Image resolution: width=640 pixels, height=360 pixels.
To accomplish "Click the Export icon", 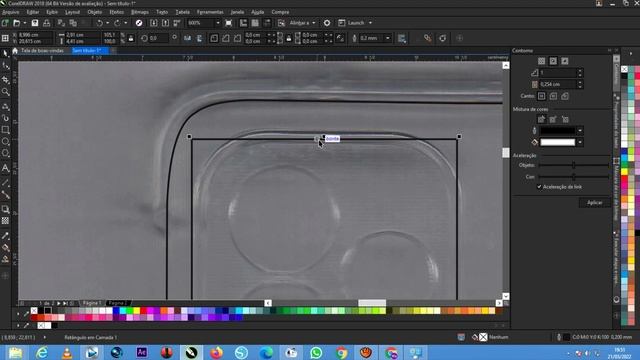I will (165, 23).
